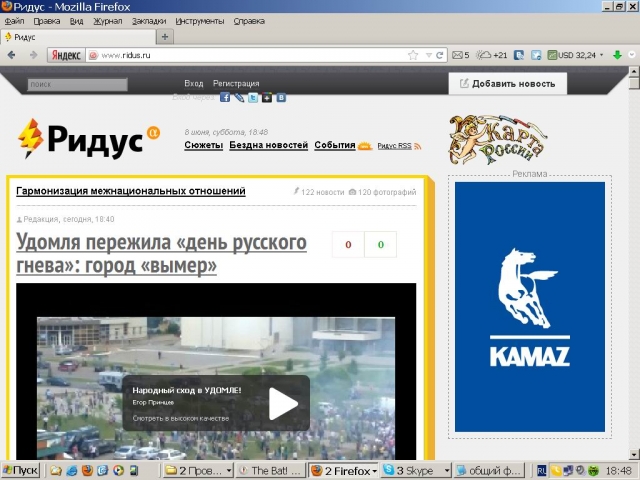
Task: Click the red downvote counter box
Action: [348, 244]
